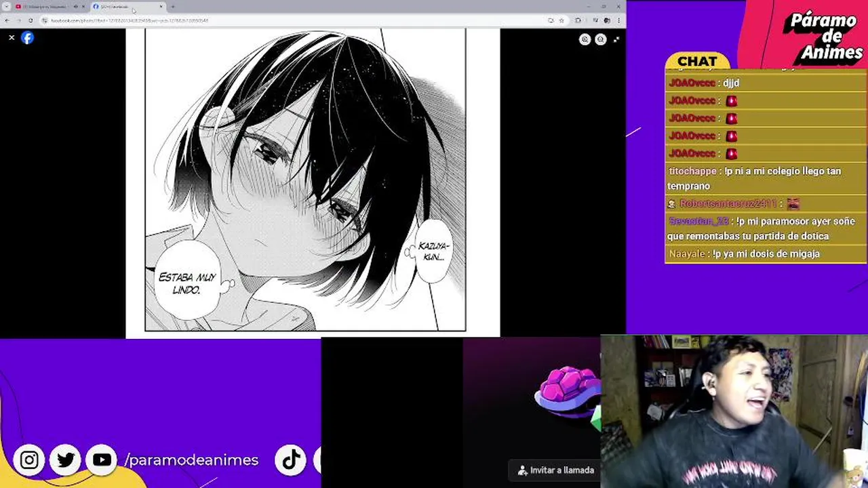
Task: Close the Facebook photo viewer
Action: click(12, 38)
